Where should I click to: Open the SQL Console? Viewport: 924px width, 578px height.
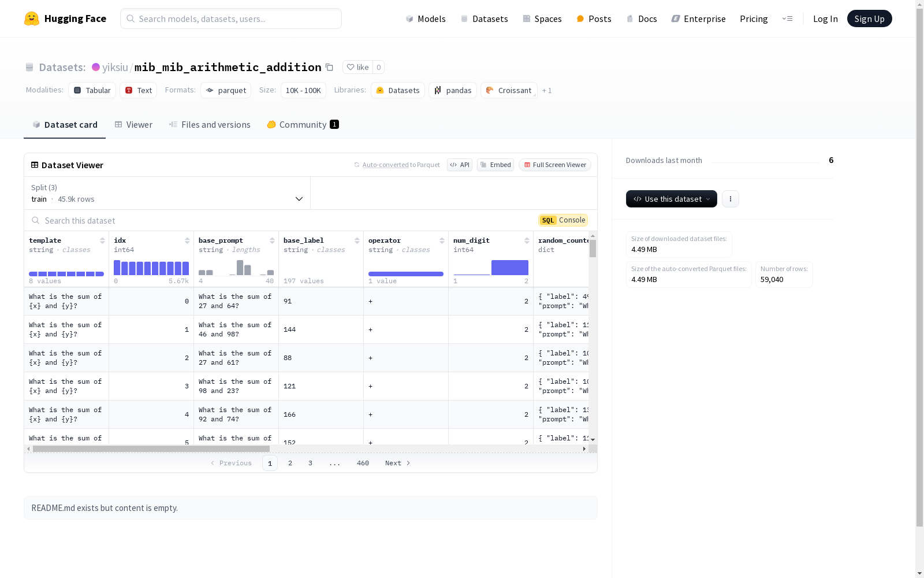(x=563, y=220)
